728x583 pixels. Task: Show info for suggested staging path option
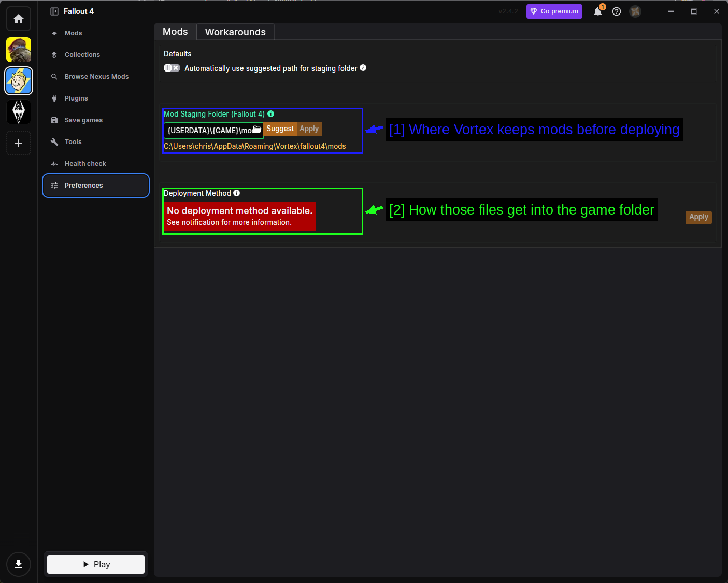click(363, 68)
